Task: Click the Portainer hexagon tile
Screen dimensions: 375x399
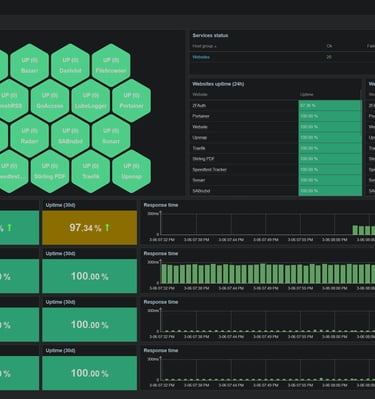Action: (x=131, y=101)
